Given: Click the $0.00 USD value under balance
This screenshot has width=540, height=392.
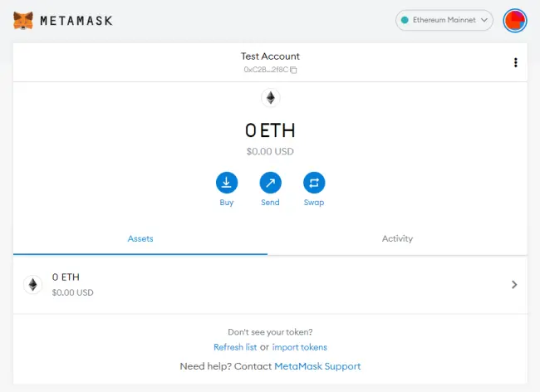Looking at the screenshot, I should [270, 151].
